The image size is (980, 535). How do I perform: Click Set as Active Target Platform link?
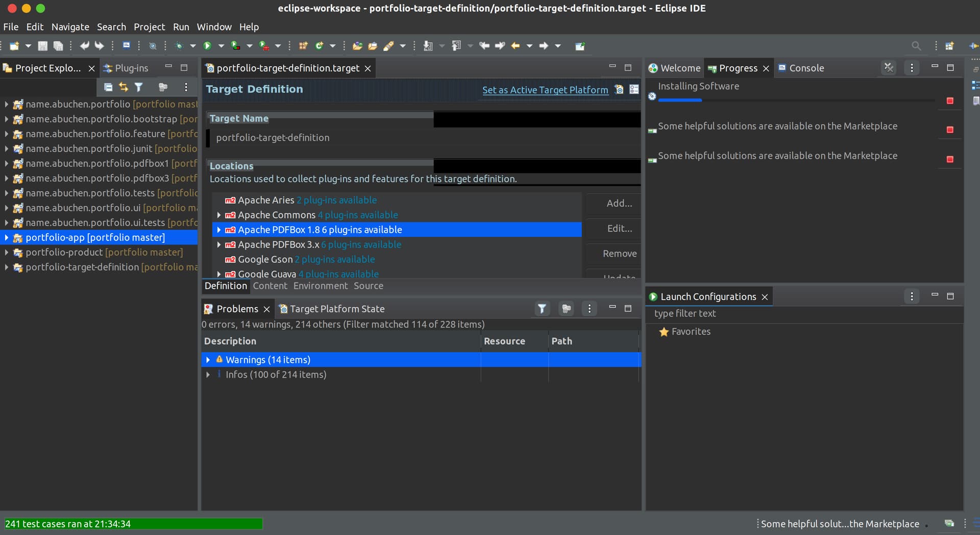[x=545, y=90]
